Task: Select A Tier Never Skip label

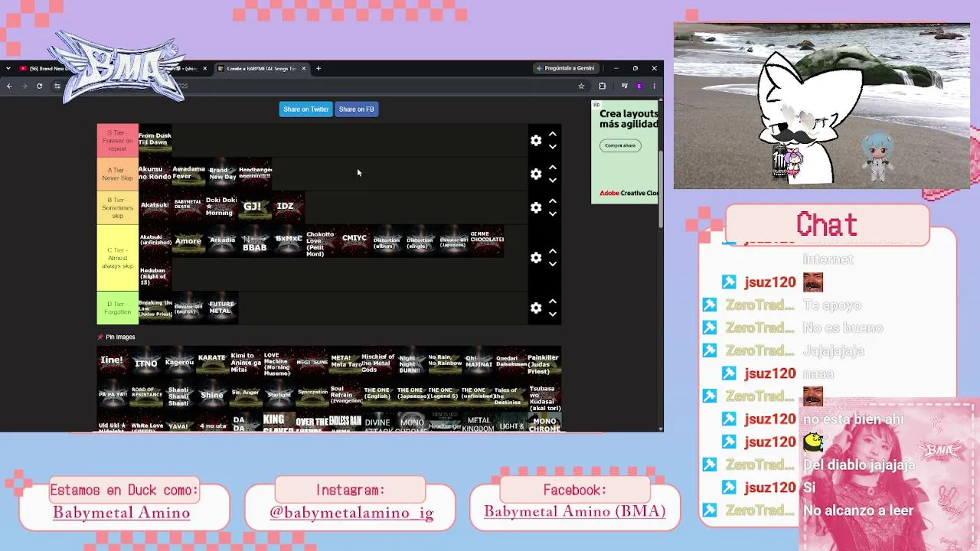Action: (117, 174)
